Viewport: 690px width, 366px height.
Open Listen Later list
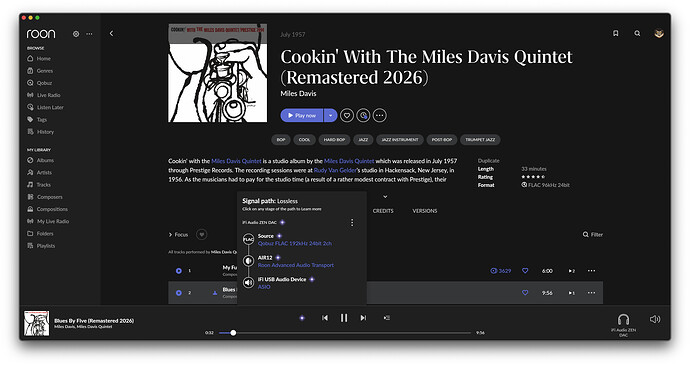coord(45,107)
